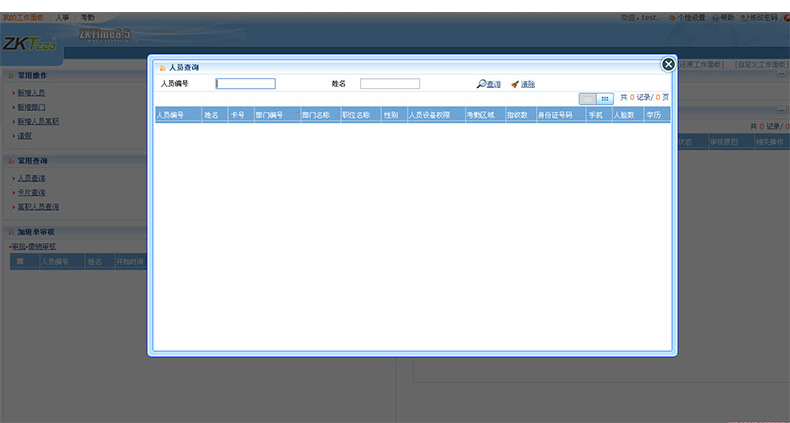Sort by 部门名称 column header

[x=319, y=115]
